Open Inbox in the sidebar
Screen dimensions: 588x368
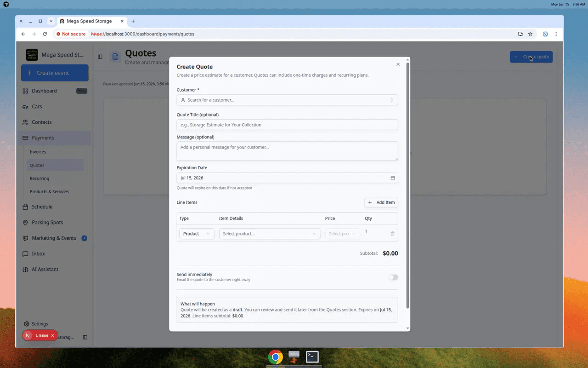(x=55, y=254)
